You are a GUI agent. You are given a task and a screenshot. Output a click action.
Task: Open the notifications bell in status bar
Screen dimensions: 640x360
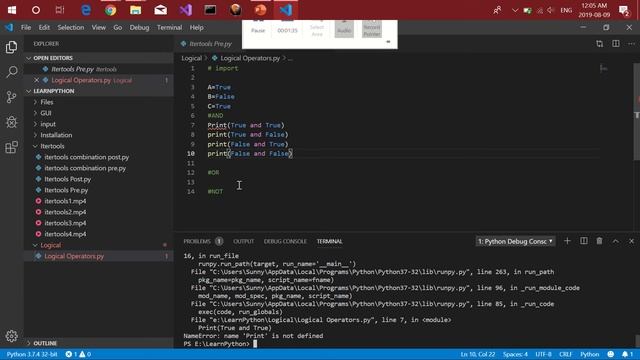tap(627, 354)
